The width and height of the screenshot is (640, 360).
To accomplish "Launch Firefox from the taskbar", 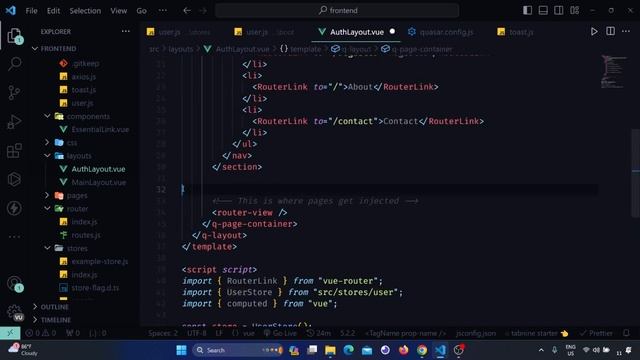I will pos(404,350).
